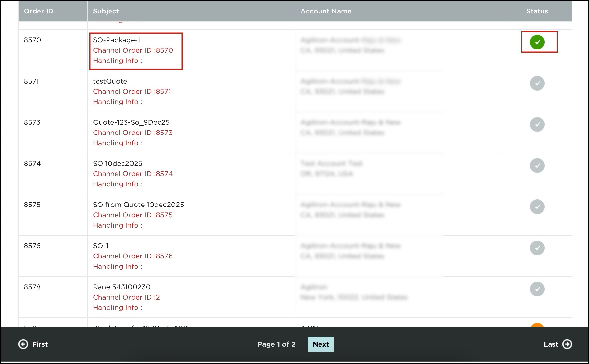Click the Account Name column header
This screenshot has width=589, height=364.
pos(326,11)
